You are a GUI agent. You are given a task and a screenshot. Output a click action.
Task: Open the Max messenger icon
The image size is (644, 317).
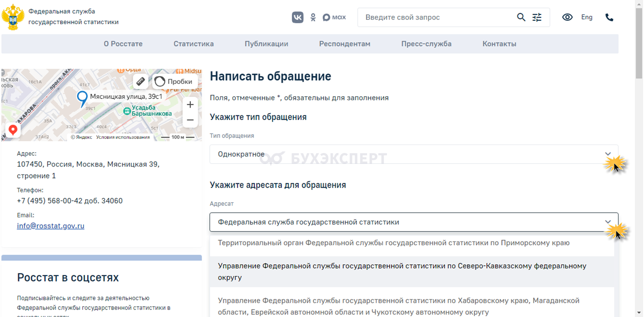pyautogui.click(x=334, y=17)
